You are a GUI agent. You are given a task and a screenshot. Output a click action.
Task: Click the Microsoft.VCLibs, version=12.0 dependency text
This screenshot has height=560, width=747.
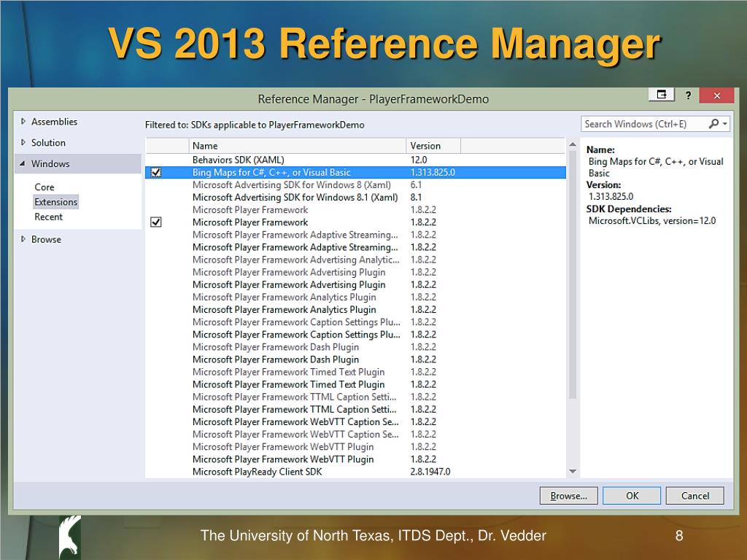pos(651,220)
